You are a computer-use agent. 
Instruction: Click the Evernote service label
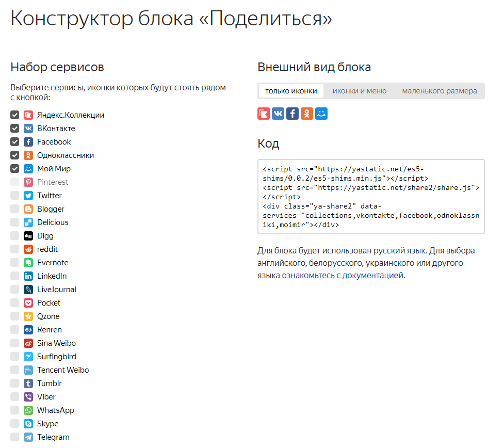(53, 263)
